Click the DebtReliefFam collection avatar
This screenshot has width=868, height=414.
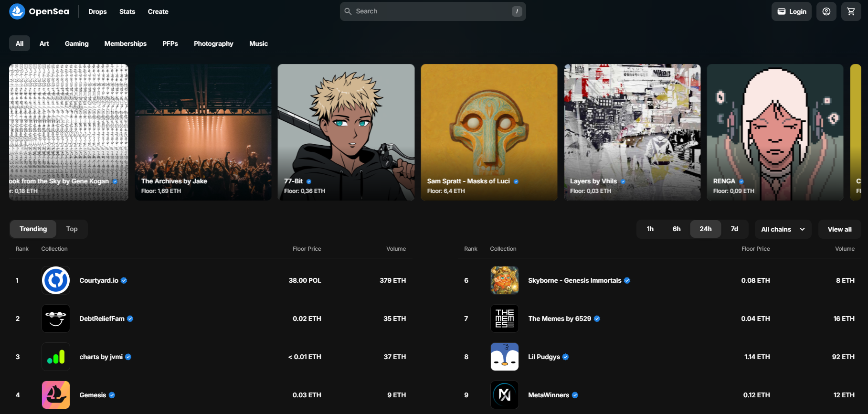(56, 318)
